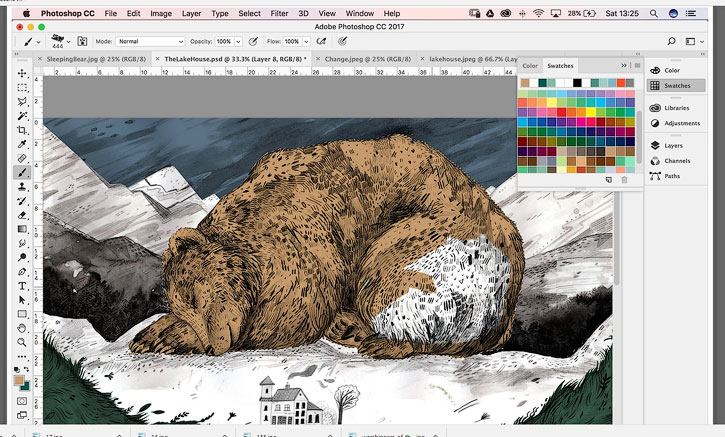Select the Clone Stamp tool
Image resolution: width=725 pixels, height=437 pixels.
[x=22, y=187]
